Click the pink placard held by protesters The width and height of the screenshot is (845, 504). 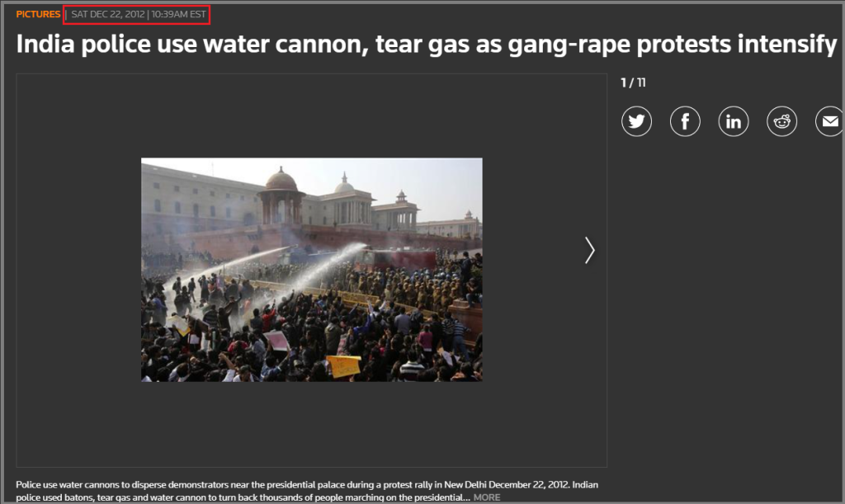coord(277,341)
